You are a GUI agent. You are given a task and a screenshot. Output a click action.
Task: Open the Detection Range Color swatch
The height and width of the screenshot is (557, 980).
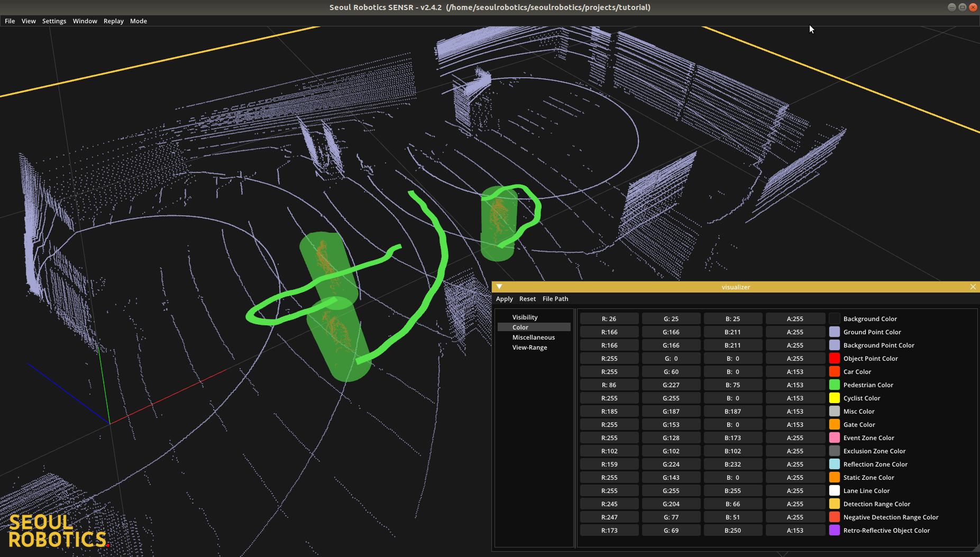tap(835, 504)
